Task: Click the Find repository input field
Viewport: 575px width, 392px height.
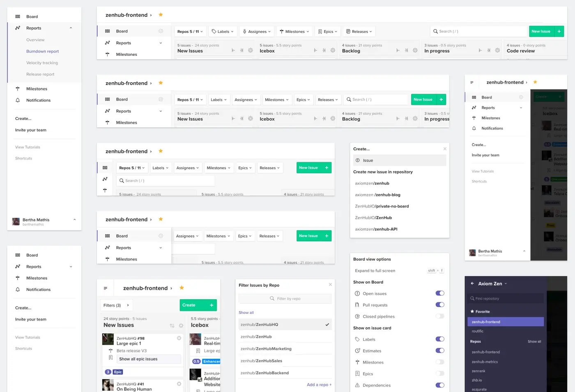Action: [506, 299]
